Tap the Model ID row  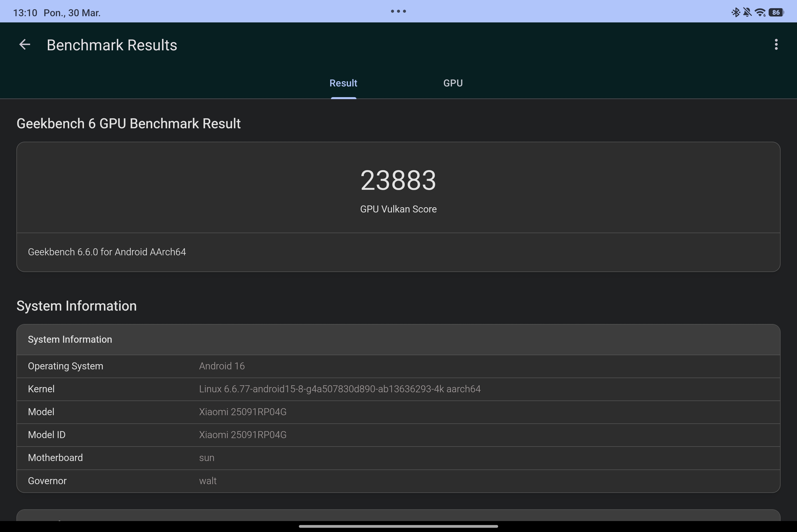click(x=398, y=435)
